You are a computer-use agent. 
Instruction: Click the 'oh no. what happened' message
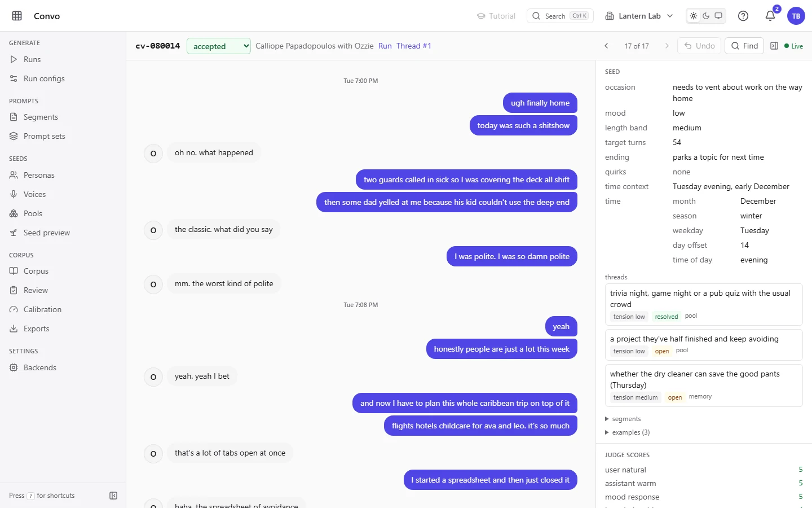pyautogui.click(x=214, y=152)
